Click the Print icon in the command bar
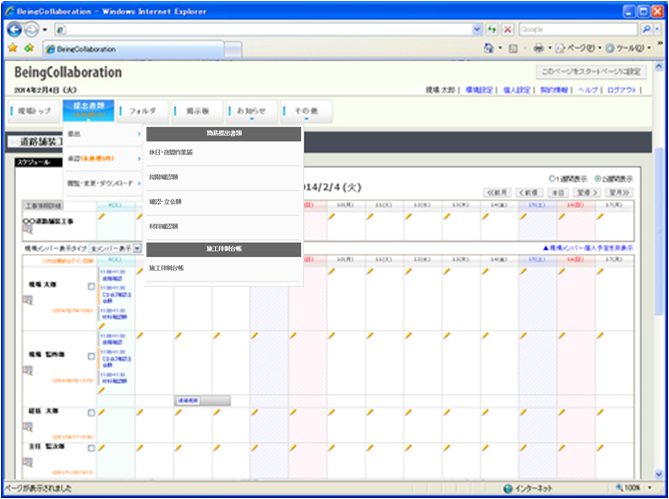Viewport: 669px width, 499px height. click(539, 49)
